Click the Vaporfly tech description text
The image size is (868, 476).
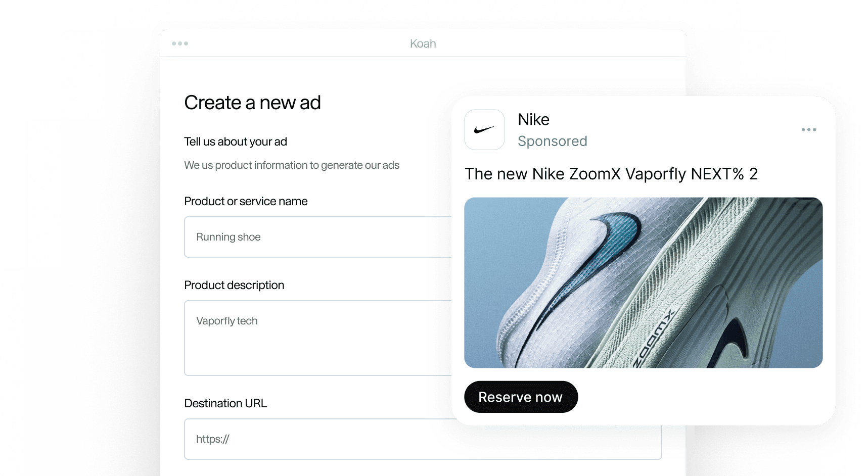226,321
